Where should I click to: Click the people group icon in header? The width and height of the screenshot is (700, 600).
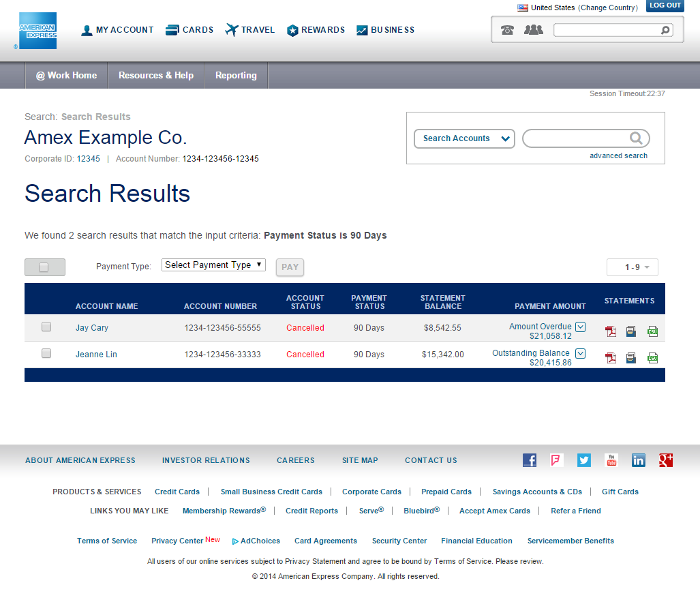533,30
